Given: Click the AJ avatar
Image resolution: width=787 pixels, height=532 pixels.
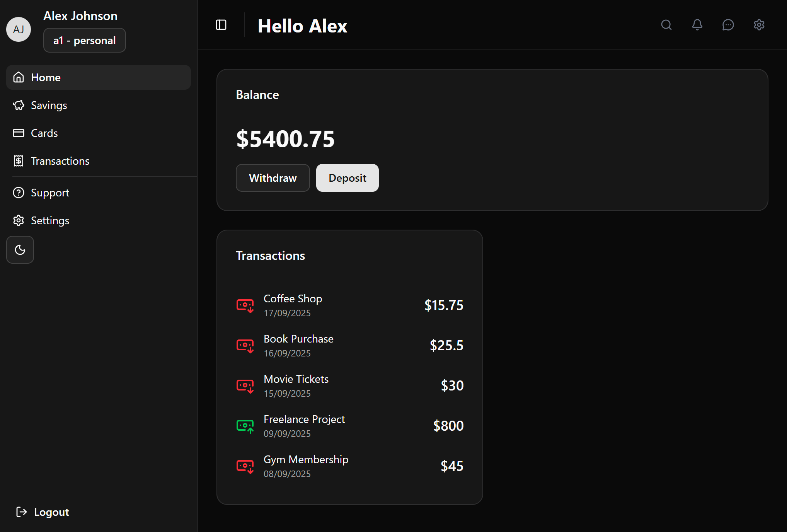Looking at the screenshot, I should point(19,29).
